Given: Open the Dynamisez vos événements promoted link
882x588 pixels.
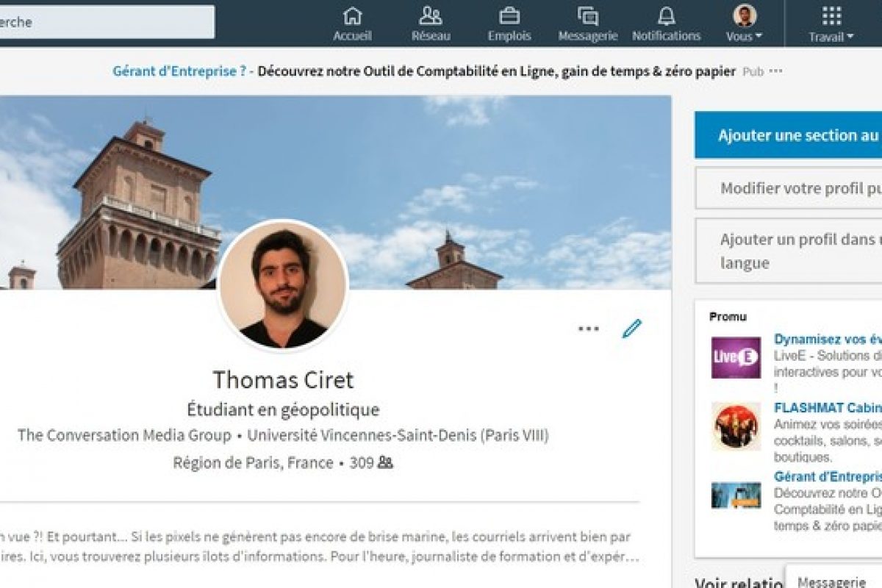Looking at the screenshot, I should (828, 340).
